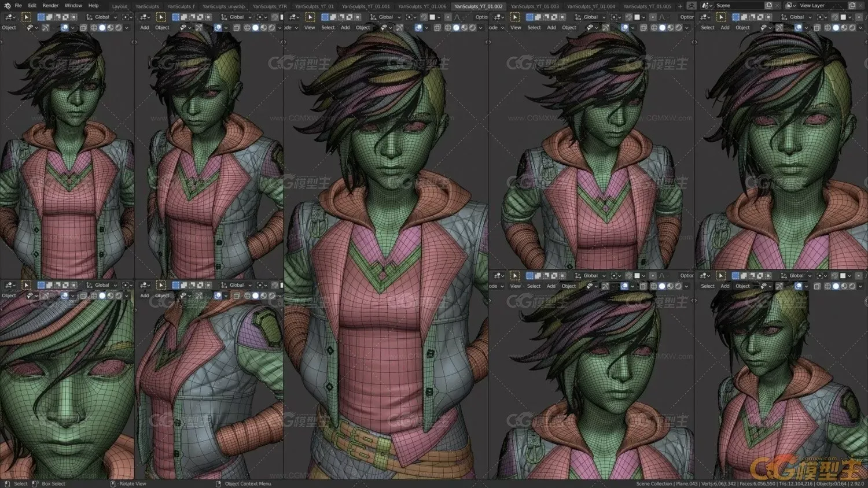The height and width of the screenshot is (488, 868).
Task: Set solid shading in the top-left viewport
Action: 102,28
